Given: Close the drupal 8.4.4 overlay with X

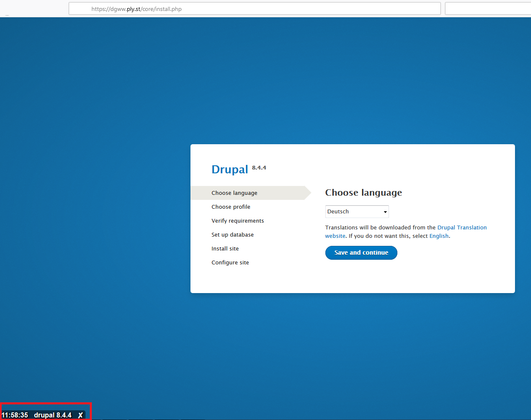Looking at the screenshot, I should (x=80, y=415).
